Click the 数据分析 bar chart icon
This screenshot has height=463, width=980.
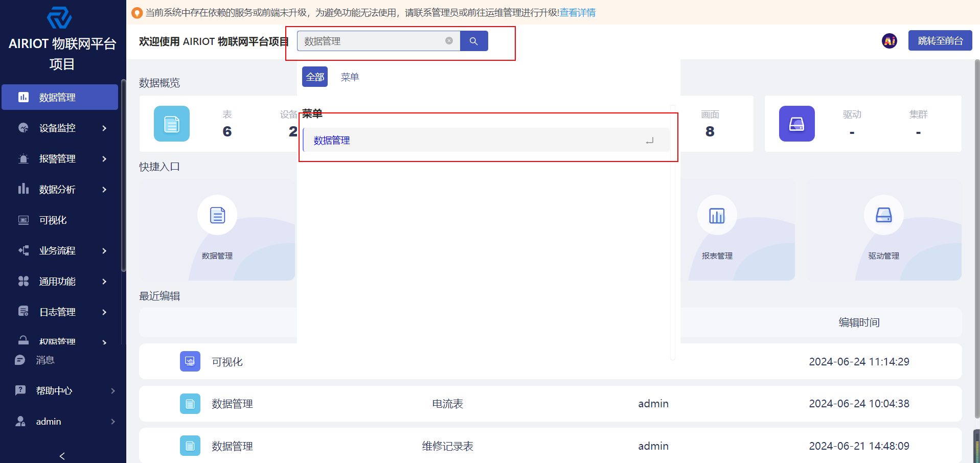tap(24, 189)
